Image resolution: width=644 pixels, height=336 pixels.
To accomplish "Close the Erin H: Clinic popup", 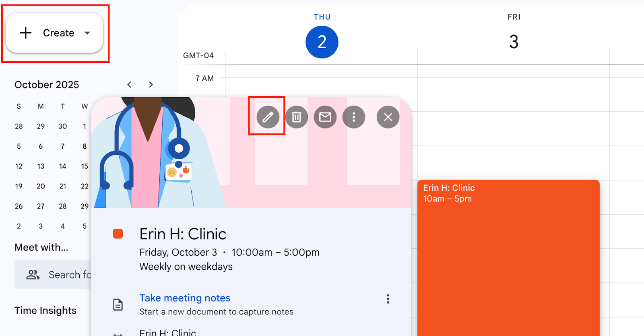I will [388, 117].
